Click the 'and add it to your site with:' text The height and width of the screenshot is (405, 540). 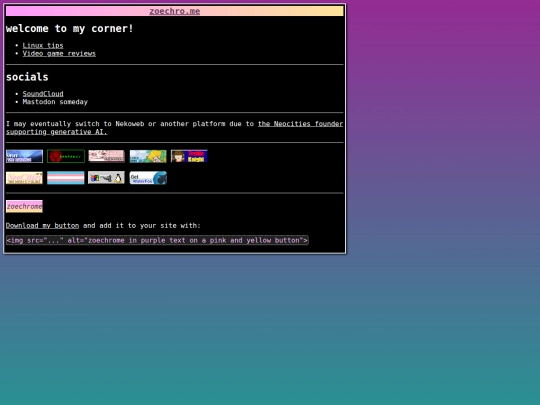[x=142, y=226]
